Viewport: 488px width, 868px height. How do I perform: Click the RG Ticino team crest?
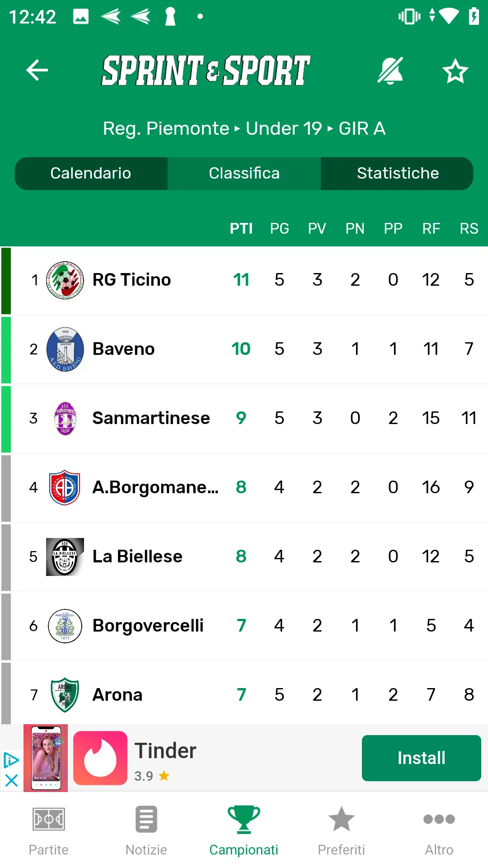pyautogui.click(x=65, y=280)
